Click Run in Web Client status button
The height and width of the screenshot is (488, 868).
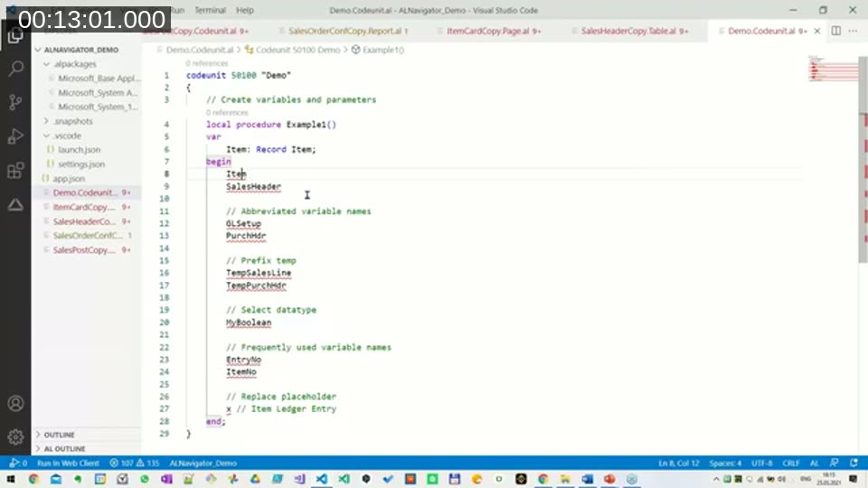[x=68, y=463]
